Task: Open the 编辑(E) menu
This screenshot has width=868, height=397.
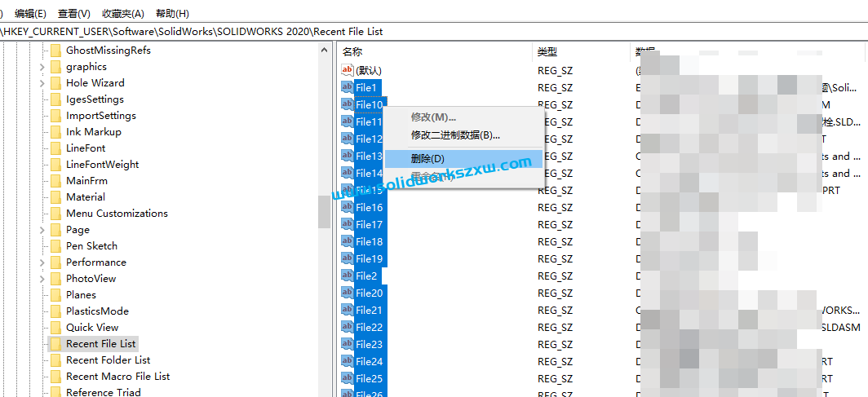Action: (30, 13)
